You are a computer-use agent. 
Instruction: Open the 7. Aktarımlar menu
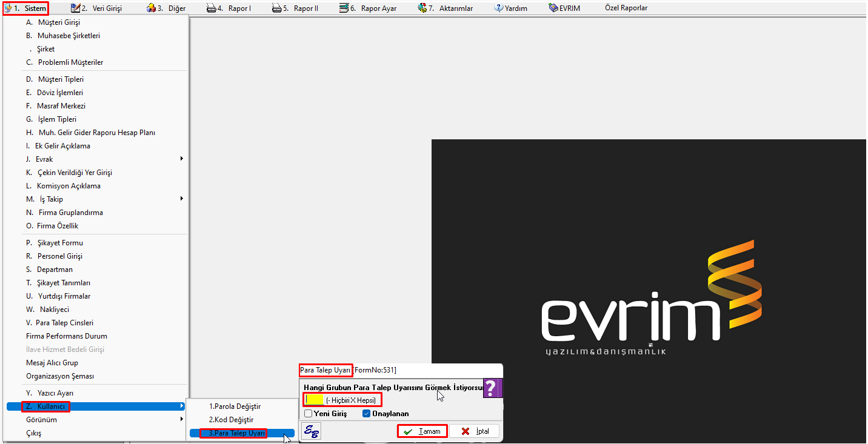pos(445,8)
